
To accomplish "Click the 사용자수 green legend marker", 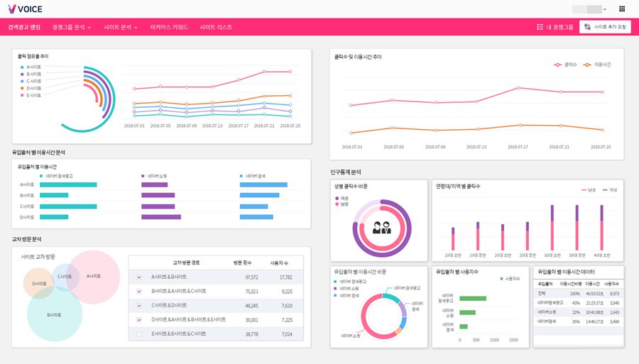I will pos(501,279).
